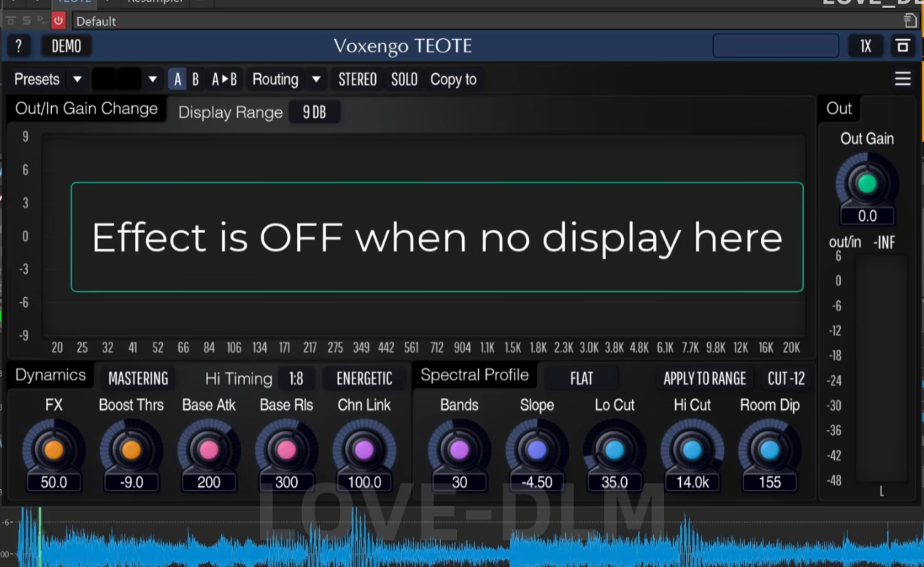Click the Lo Cut 35.0 value field

pos(615,482)
